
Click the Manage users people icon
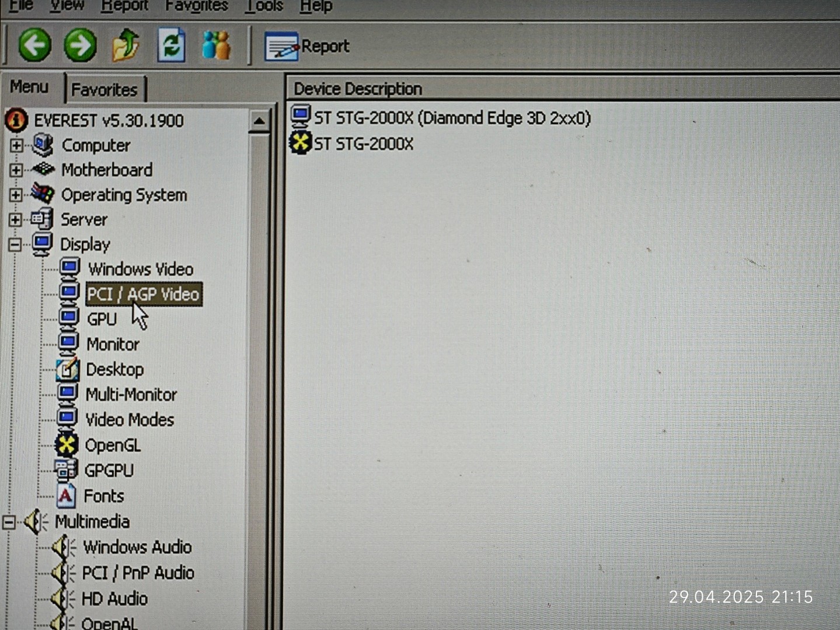click(216, 45)
